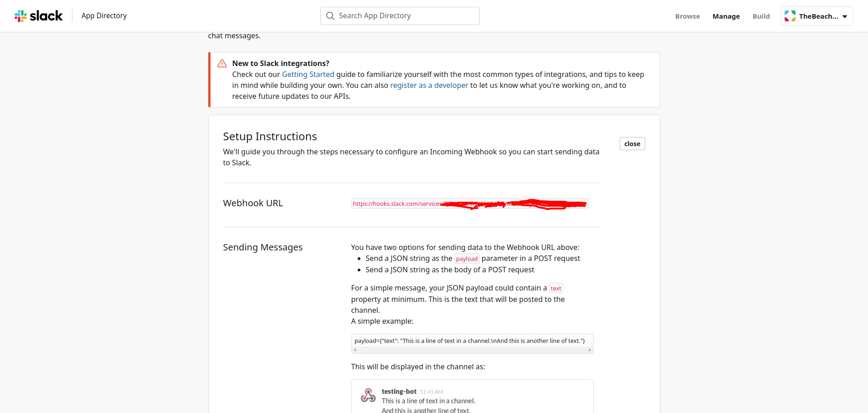Click the warning triangle icon
The image size is (868, 413).
coord(222,63)
